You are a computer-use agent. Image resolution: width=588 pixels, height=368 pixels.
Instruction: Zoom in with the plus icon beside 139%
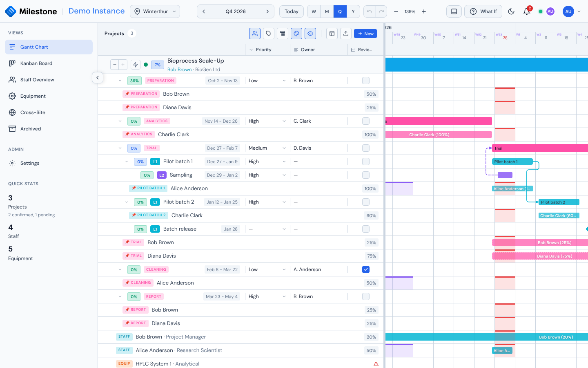pyautogui.click(x=424, y=11)
